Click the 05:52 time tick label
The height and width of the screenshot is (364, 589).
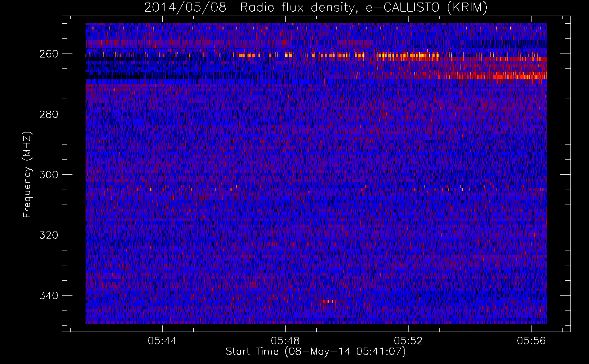pos(408,341)
